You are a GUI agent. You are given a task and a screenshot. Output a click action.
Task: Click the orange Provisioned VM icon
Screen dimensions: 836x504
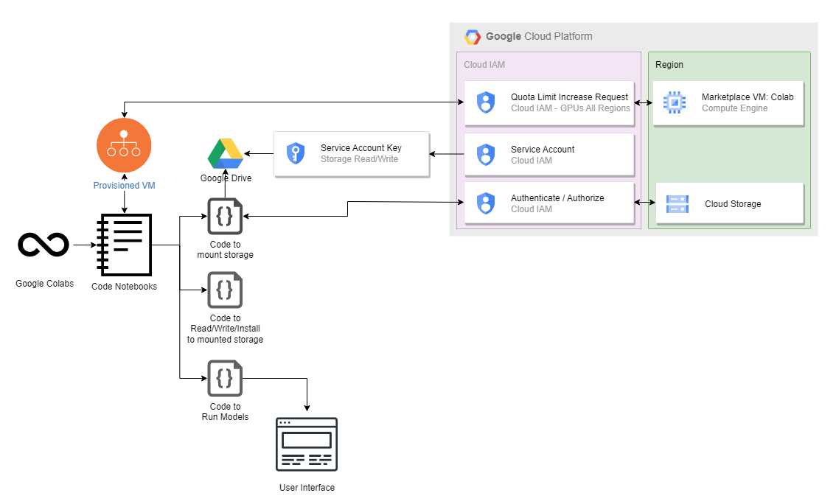124,145
